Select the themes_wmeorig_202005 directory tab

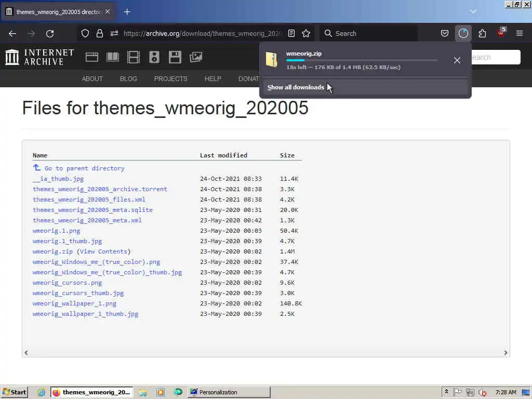[58, 12]
